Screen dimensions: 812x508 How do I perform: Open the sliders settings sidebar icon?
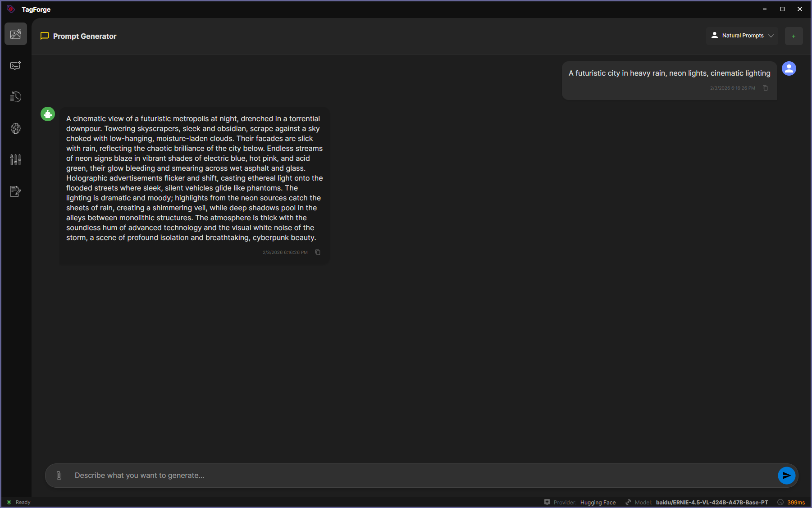coord(16,160)
